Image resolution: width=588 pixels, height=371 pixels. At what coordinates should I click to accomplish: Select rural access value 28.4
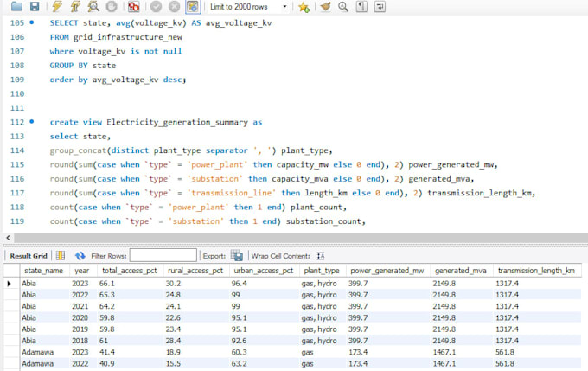196,341
